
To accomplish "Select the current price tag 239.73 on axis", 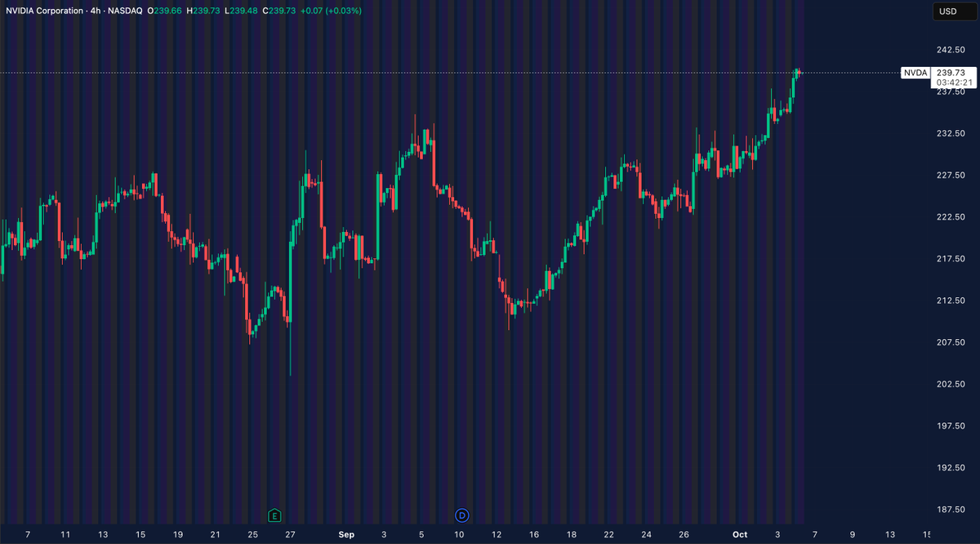I will [951, 73].
